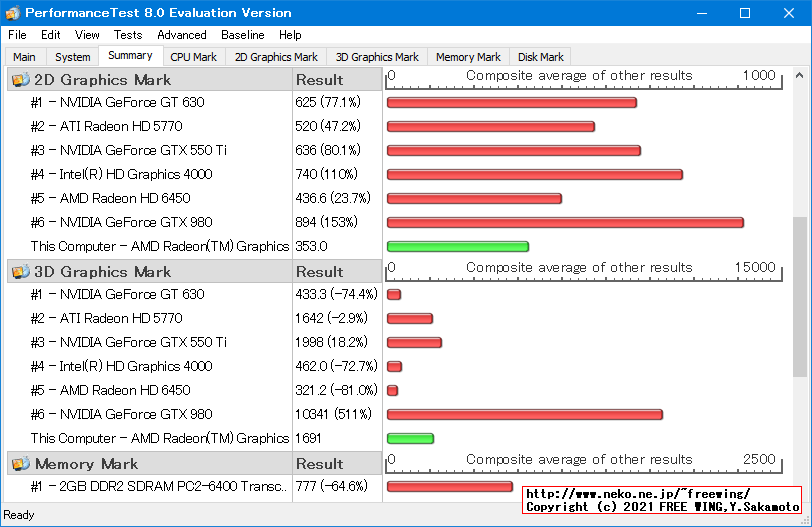Click the 2D Graphics Mark section icon
This screenshot has height=527, width=812.
tap(20, 80)
